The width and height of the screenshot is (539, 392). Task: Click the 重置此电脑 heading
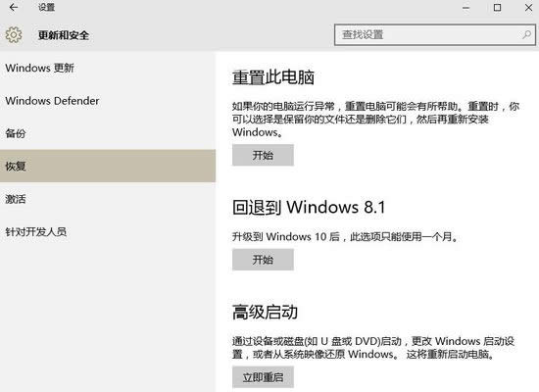(x=273, y=77)
